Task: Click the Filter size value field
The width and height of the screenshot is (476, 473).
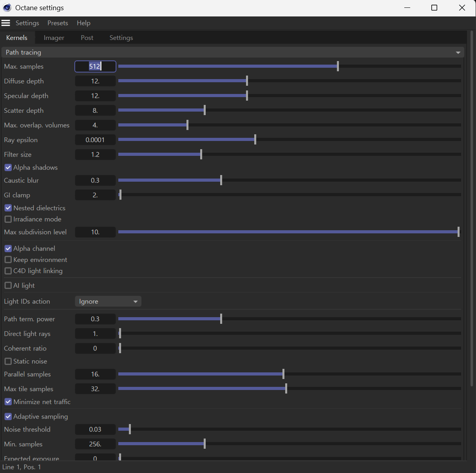Action: [x=95, y=155]
